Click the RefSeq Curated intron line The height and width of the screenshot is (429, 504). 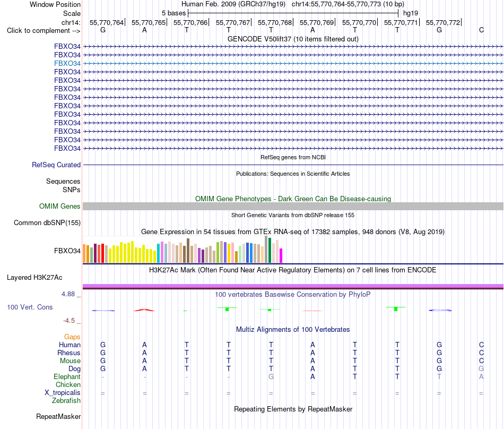tap(293, 165)
